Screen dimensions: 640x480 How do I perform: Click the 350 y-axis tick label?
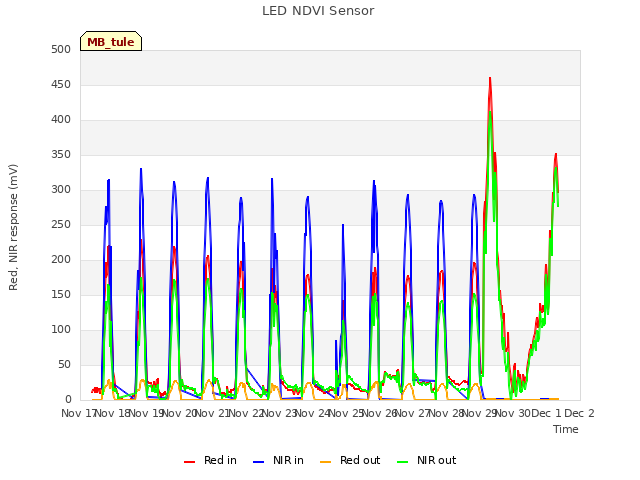coord(61,155)
